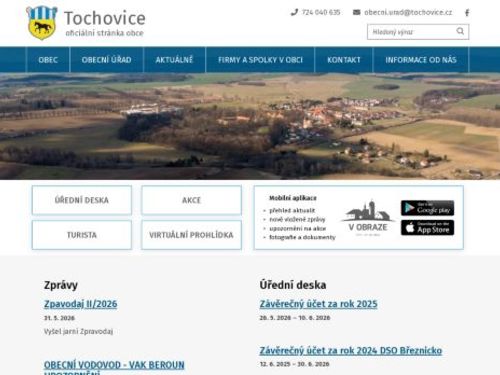Viewport: 500px width, 375px height.
Task: Click the phone number 724 040 635
Action: (x=321, y=12)
